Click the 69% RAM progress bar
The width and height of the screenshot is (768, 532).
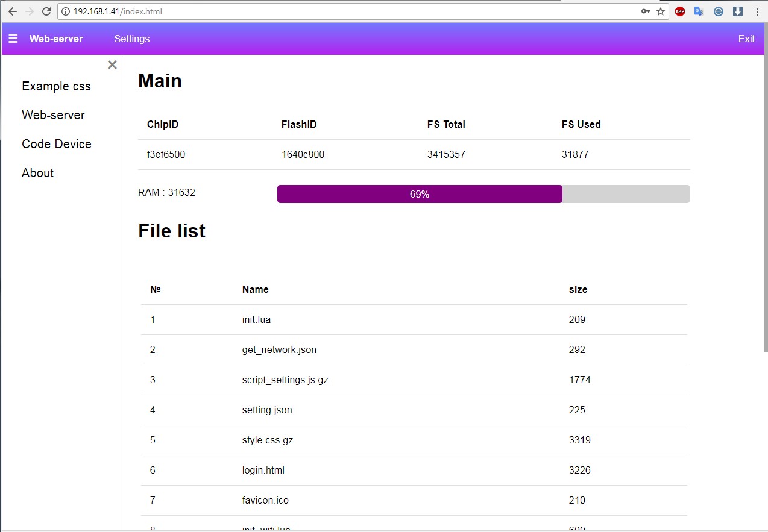click(420, 193)
